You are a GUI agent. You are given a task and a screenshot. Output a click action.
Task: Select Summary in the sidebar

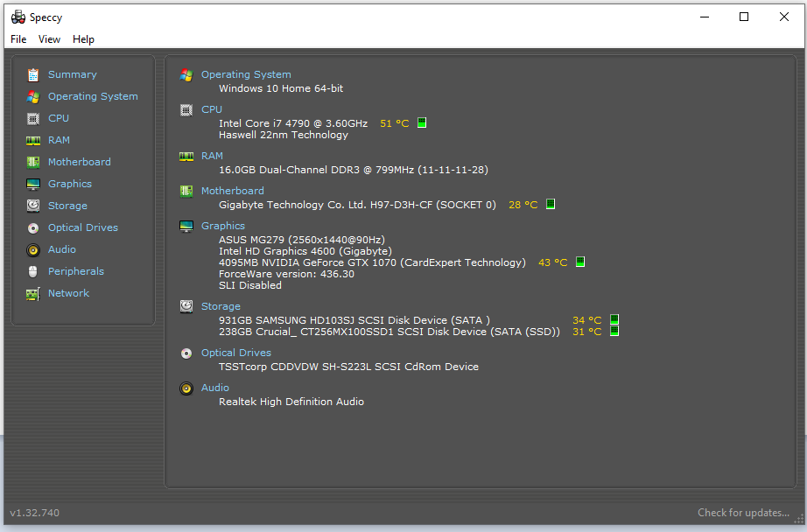pos(73,74)
